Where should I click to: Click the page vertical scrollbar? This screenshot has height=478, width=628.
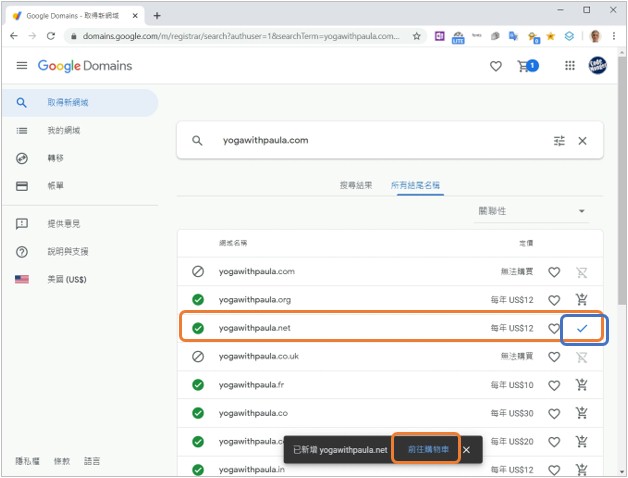[622, 180]
